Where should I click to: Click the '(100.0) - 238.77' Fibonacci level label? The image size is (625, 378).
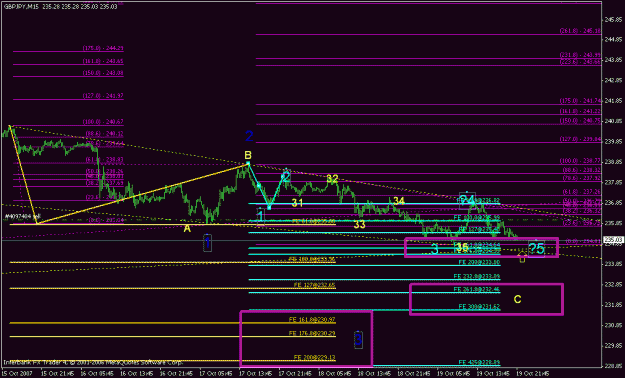tap(580, 161)
